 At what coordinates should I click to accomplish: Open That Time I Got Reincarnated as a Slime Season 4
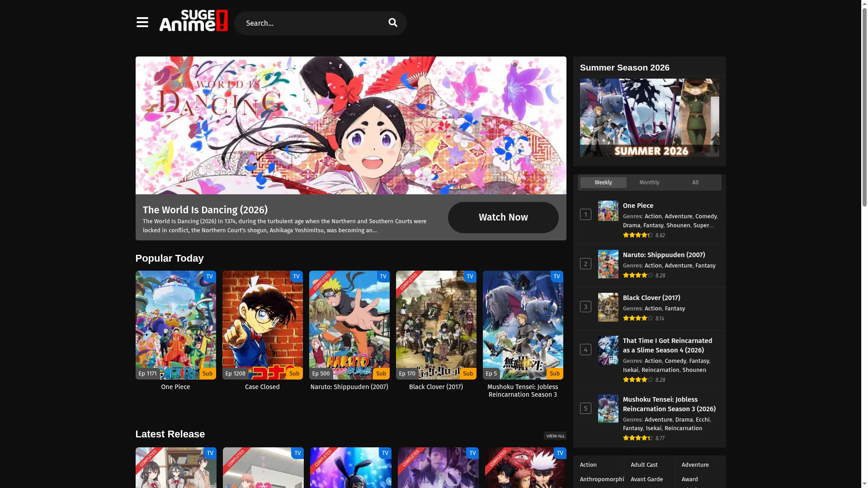667,345
